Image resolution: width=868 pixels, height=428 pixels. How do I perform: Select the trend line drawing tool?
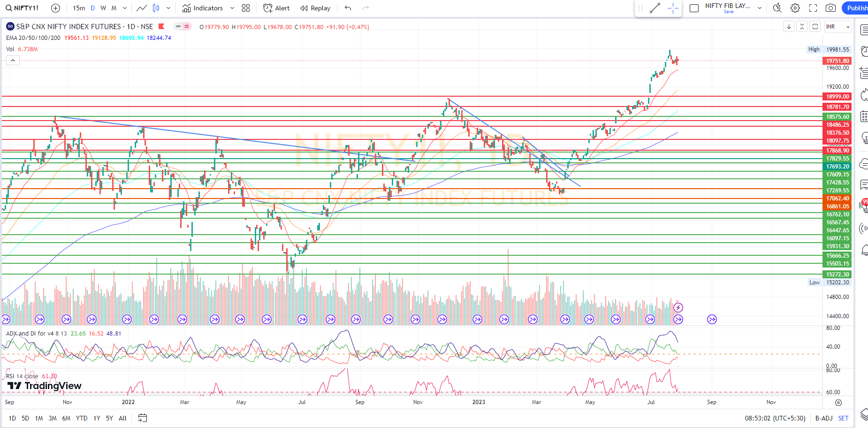(x=655, y=8)
